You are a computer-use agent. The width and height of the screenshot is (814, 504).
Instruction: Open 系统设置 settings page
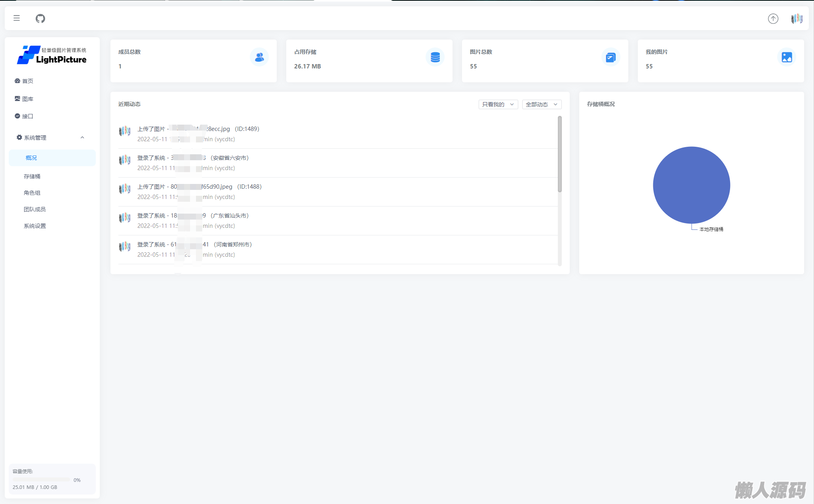[x=35, y=226]
